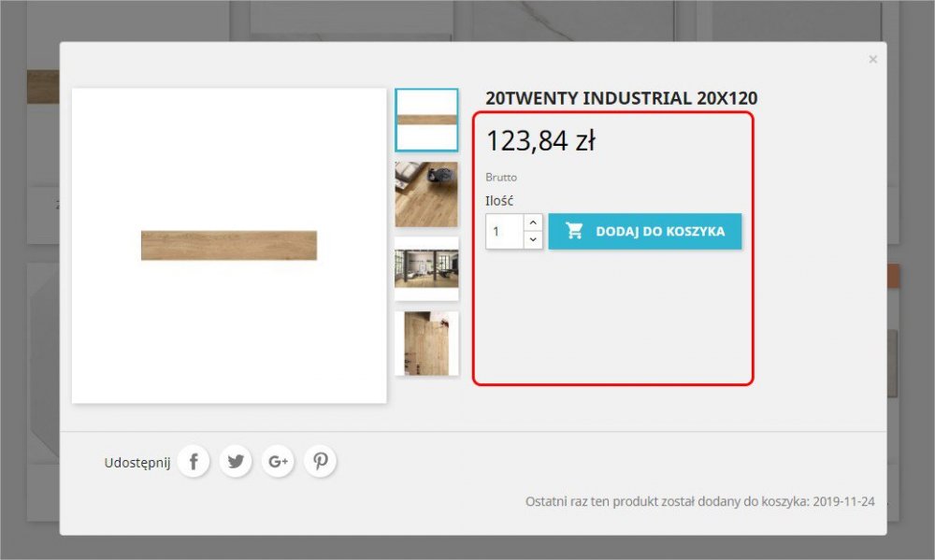Share product on Pinterest
This screenshot has width=935, height=560.
tap(320, 461)
